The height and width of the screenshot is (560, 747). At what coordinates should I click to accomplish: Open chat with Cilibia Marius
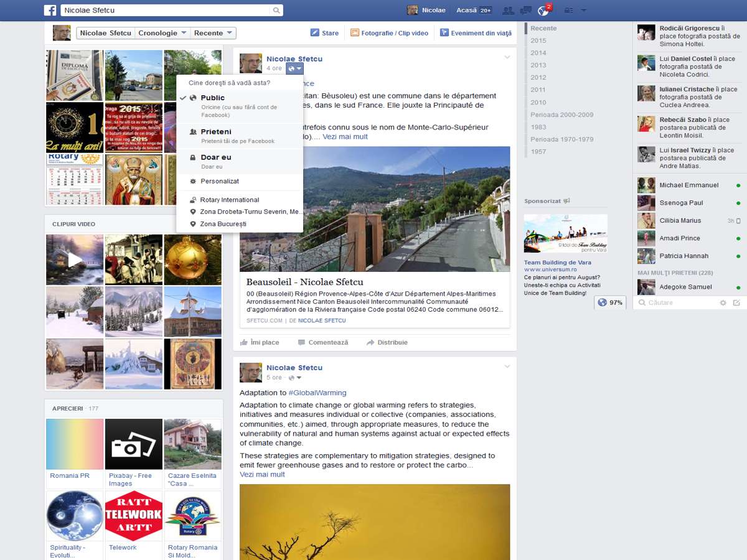(689, 220)
